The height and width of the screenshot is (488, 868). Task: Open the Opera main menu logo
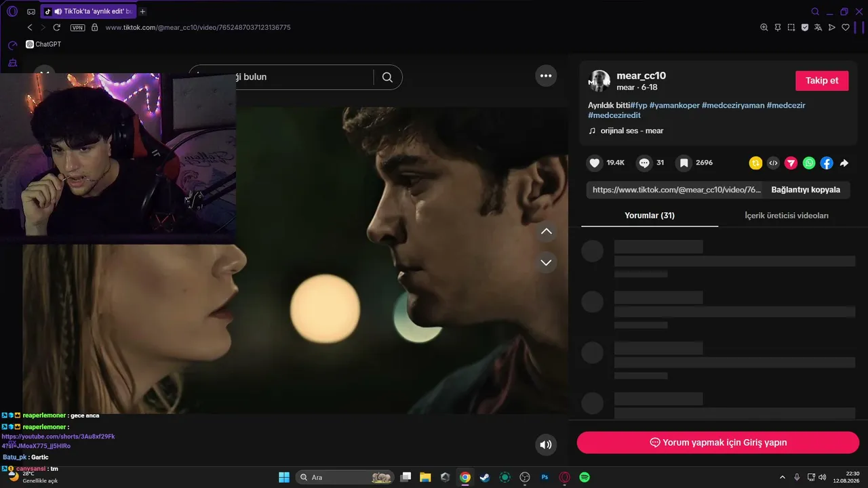(x=12, y=12)
